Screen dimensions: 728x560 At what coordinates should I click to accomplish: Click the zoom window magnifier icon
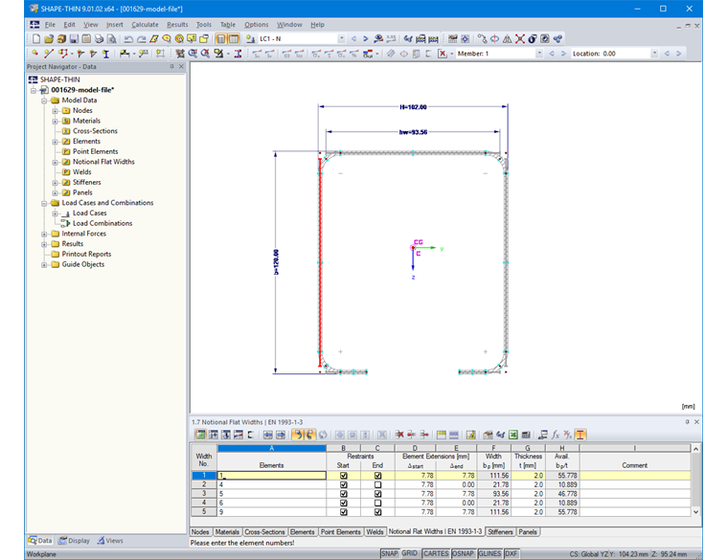tap(193, 54)
